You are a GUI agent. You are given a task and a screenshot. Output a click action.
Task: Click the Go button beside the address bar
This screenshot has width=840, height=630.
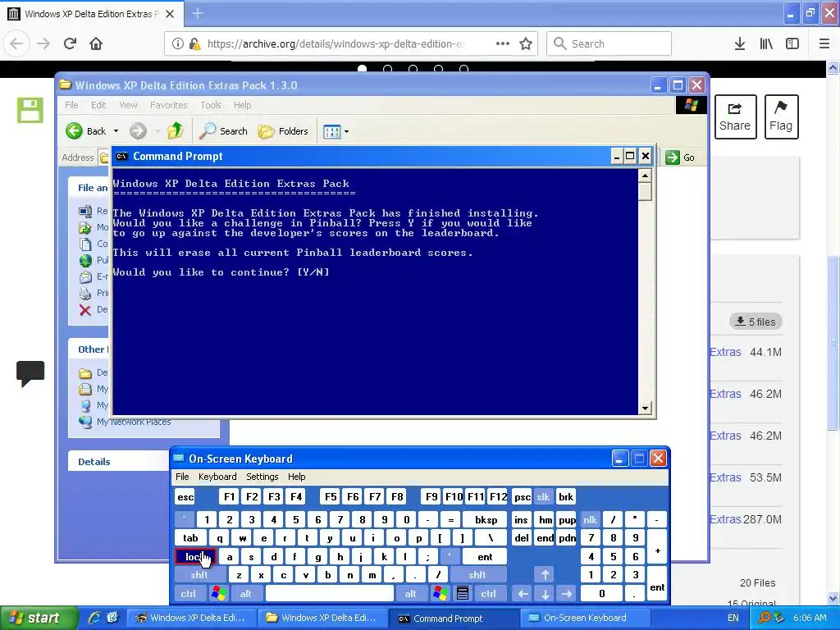point(681,157)
